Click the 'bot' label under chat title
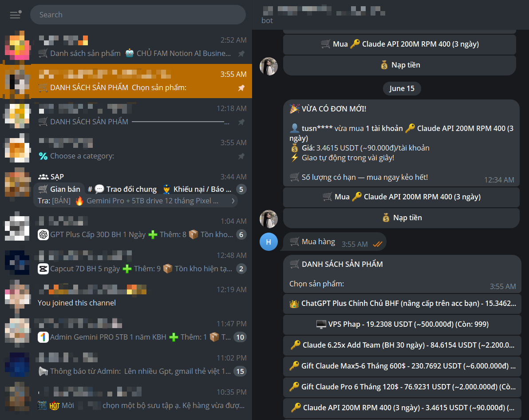Image resolution: width=529 pixels, height=420 pixels. click(267, 20)
